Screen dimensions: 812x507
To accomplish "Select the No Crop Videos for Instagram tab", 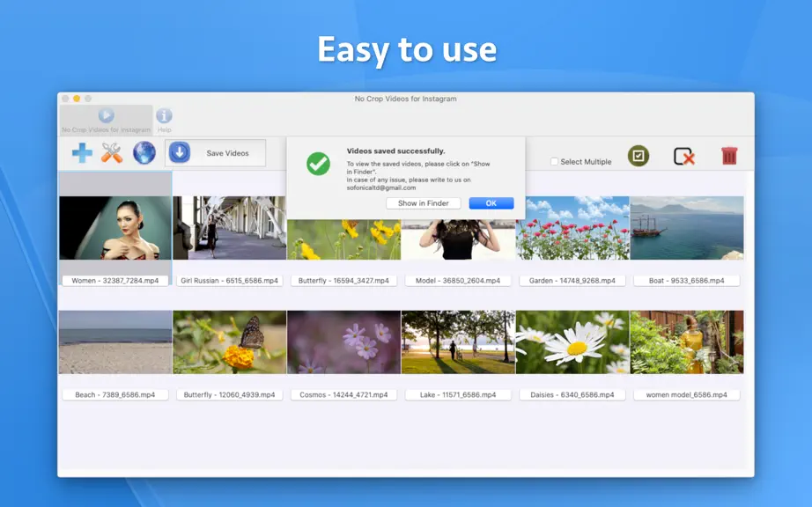I will coord(107,121).
